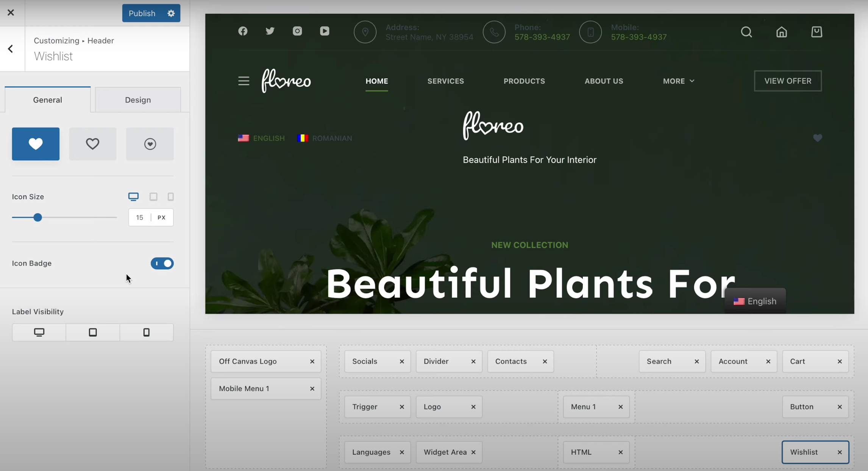
Task: Click the Icon Size slider handle
Action: (37, 218)
